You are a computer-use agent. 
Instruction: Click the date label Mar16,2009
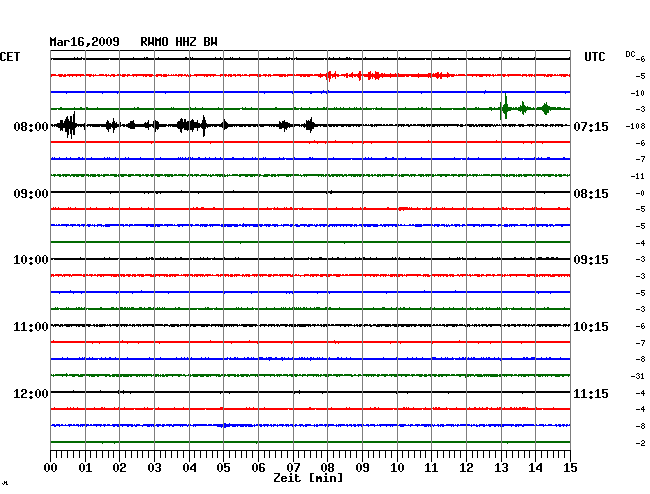tap(85, 42)
